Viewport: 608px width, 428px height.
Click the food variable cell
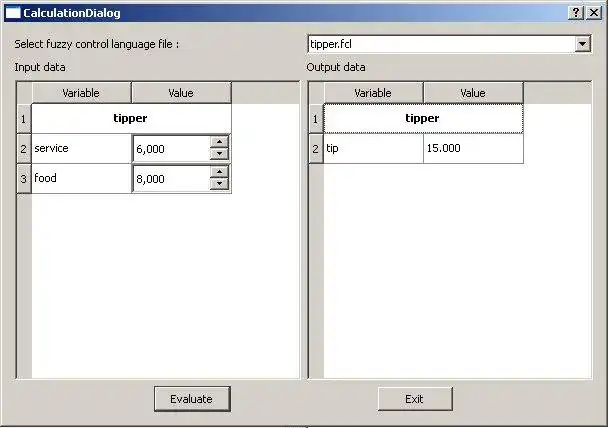pos(81,178)
